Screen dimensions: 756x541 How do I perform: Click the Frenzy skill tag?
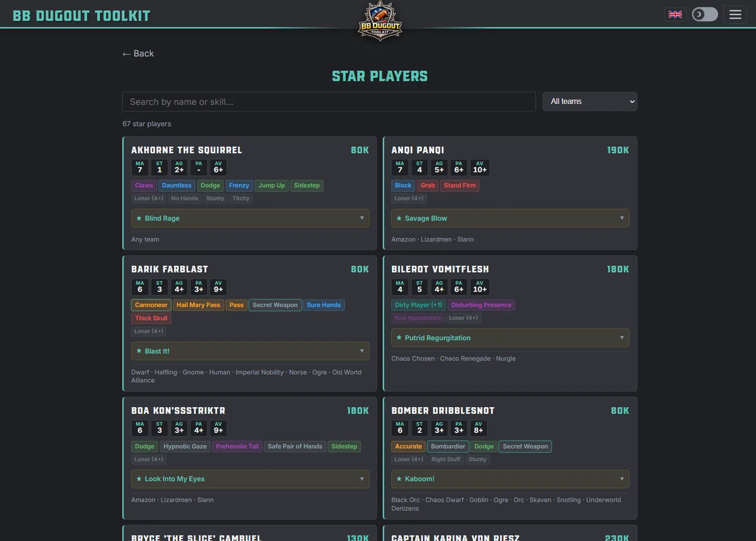coord(239,186)
